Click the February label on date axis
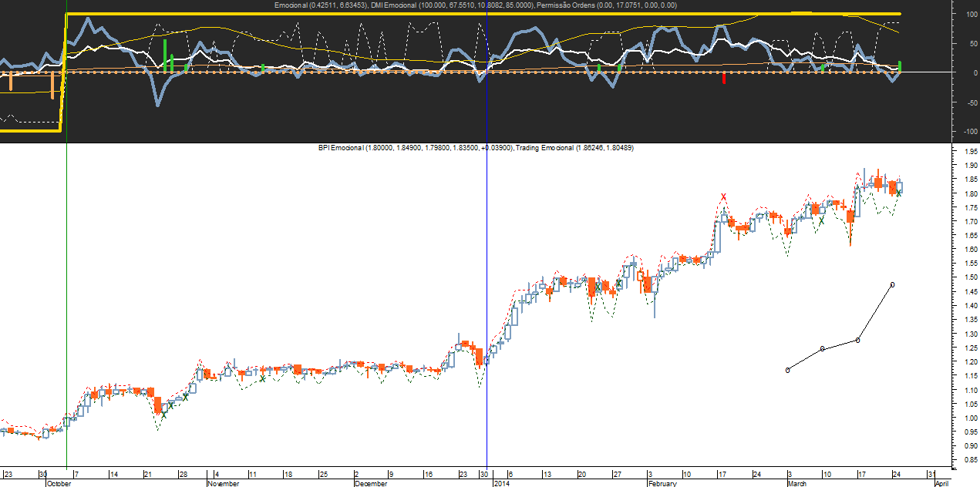980x487 pixels. point(662,483)
